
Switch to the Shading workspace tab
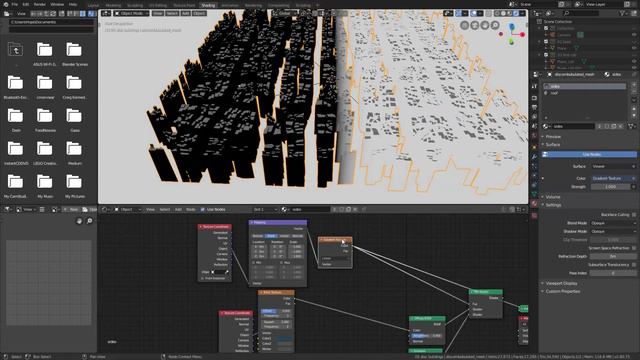pyautogui.click(x=208, y=5)
